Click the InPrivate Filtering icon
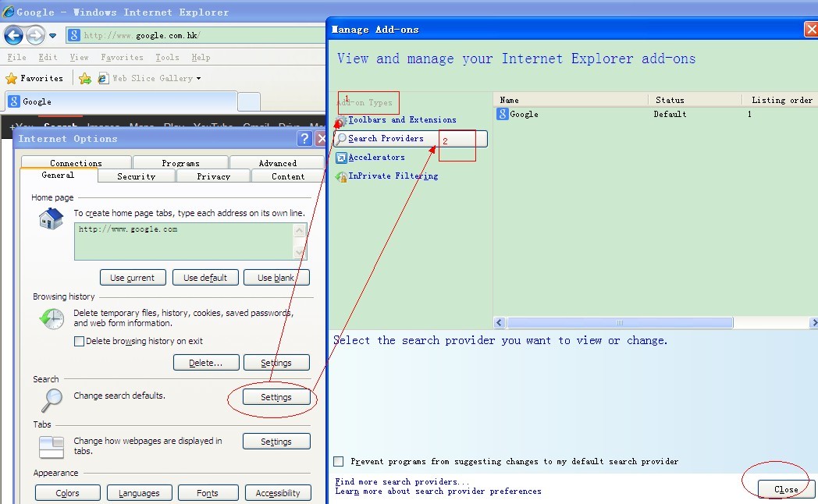 pos(341,176)
